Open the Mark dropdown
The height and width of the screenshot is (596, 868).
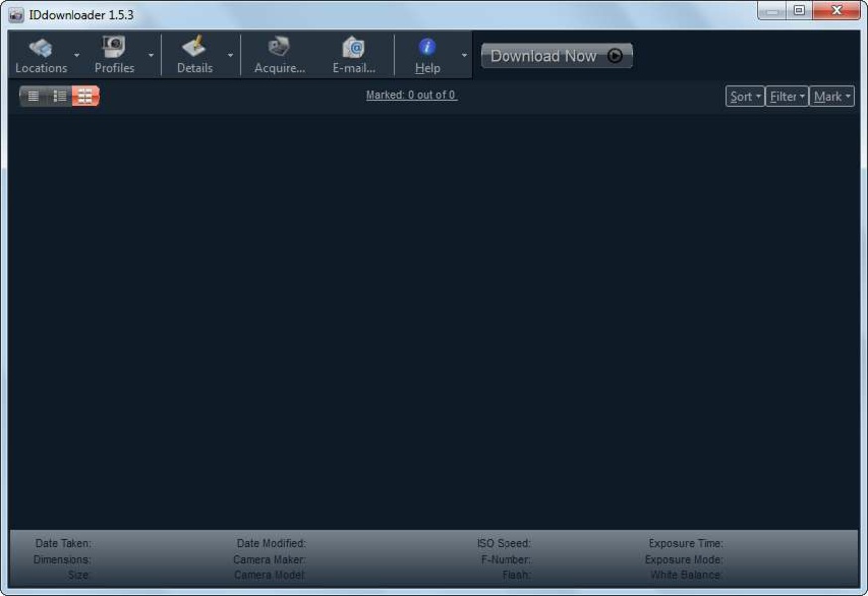[x=832, y=97]
